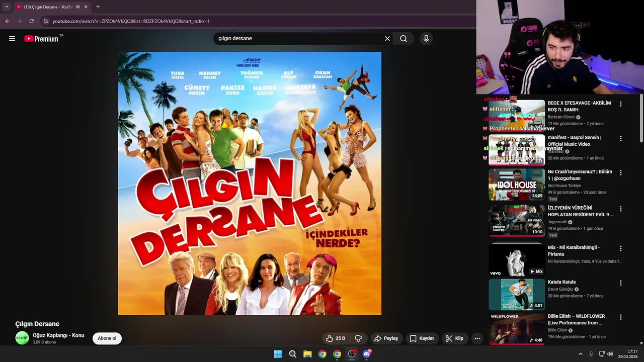Image resolution: width=644 pixels, height=362 pixels.
Task: Open menu for Katula Katula video
Action: (x=621, y=283)
